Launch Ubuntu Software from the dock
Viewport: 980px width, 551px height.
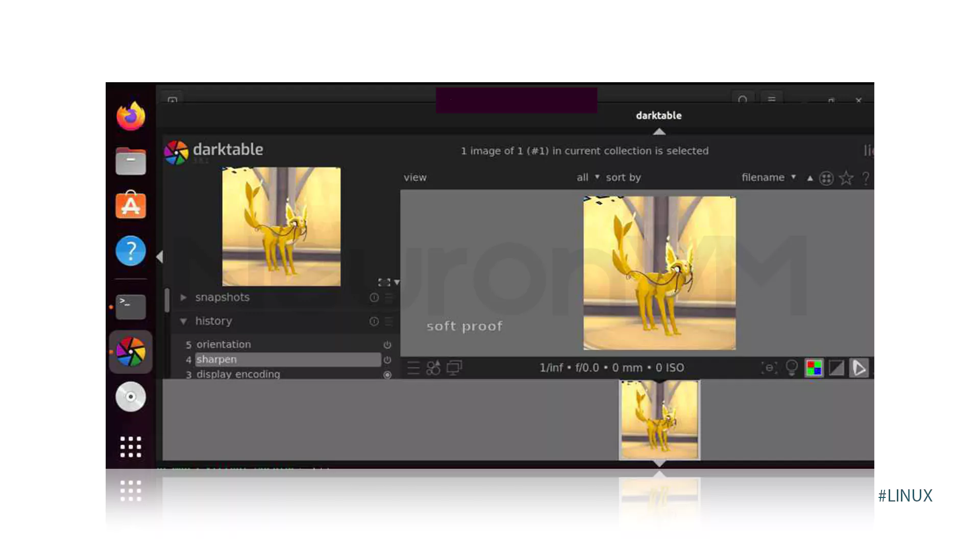[131, 205]
